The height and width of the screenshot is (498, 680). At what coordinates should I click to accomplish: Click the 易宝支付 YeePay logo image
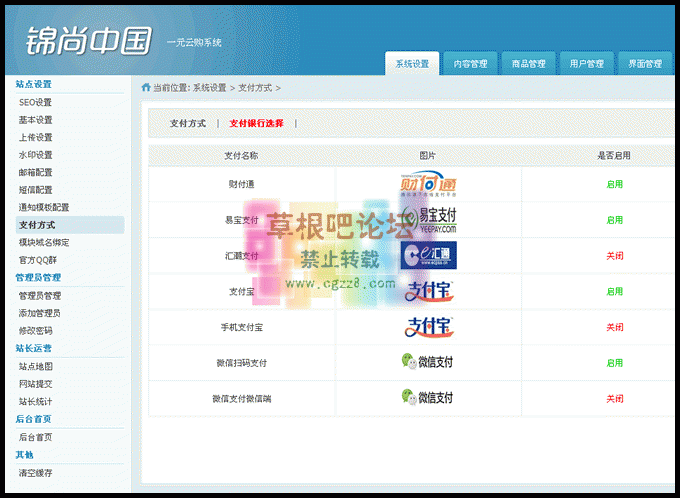(x=428, y=220)
